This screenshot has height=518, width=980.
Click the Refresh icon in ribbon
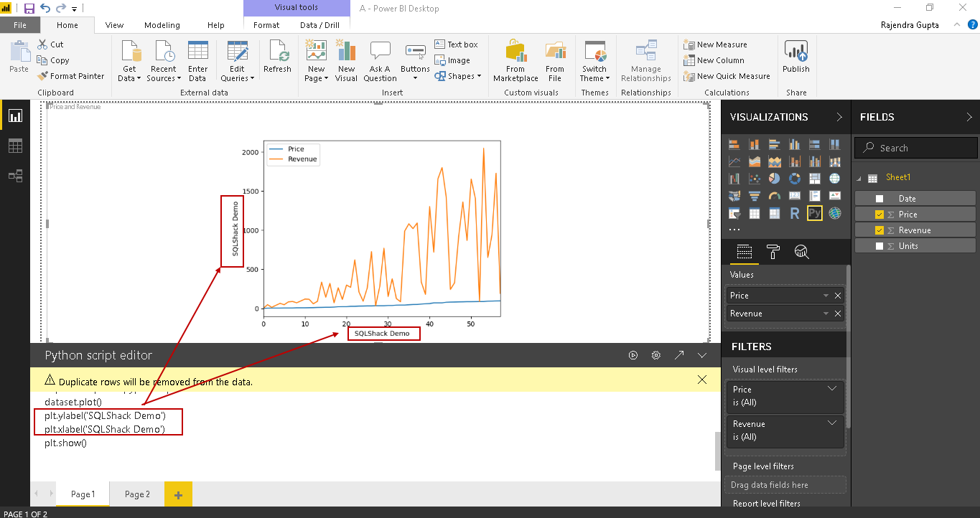(x=277, y=58)
